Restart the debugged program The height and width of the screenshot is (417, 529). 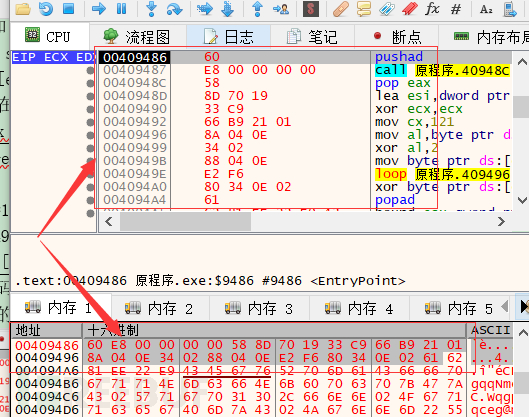pos(46,8)
